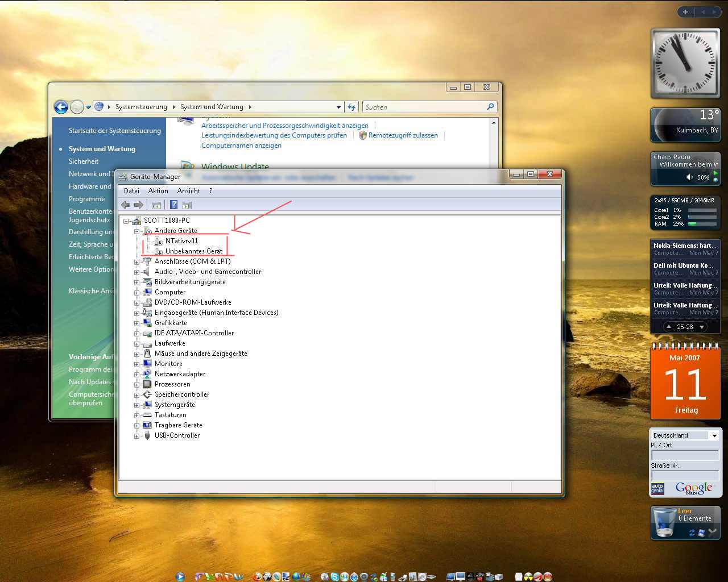Click the Kulmbach, BY weather gadget
This screenshot has height=582, width=728.
pos(685,124)
